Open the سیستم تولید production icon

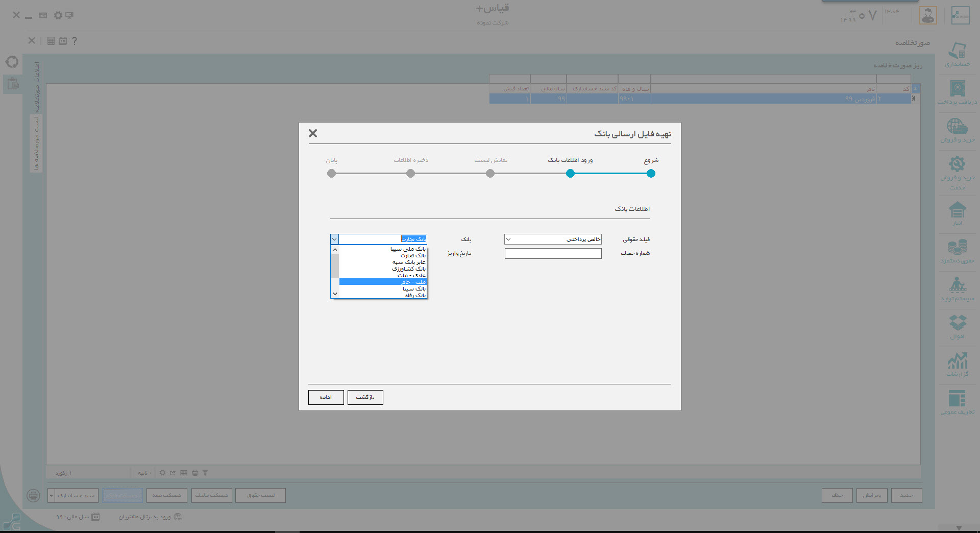coord(957,285)
